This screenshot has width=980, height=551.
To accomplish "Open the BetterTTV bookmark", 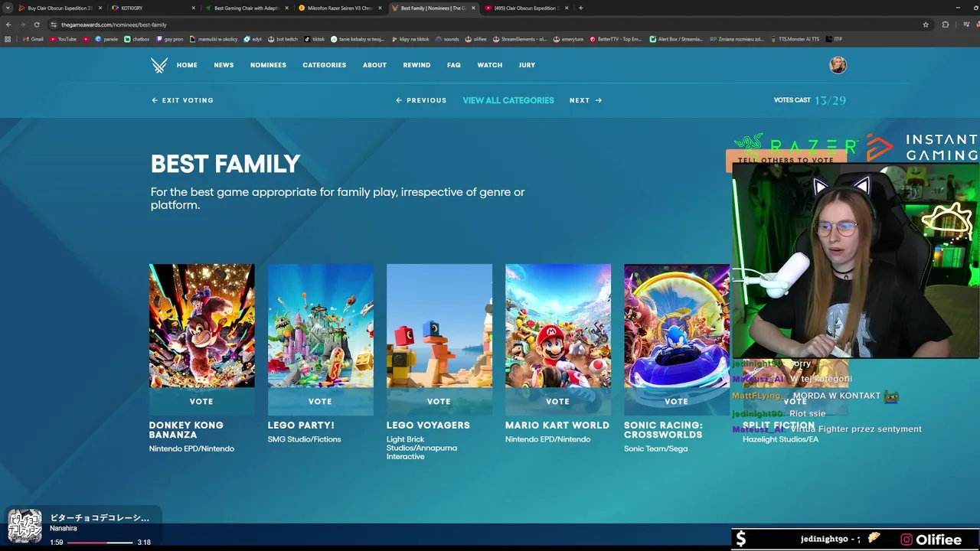I will [x=616, y=39].
